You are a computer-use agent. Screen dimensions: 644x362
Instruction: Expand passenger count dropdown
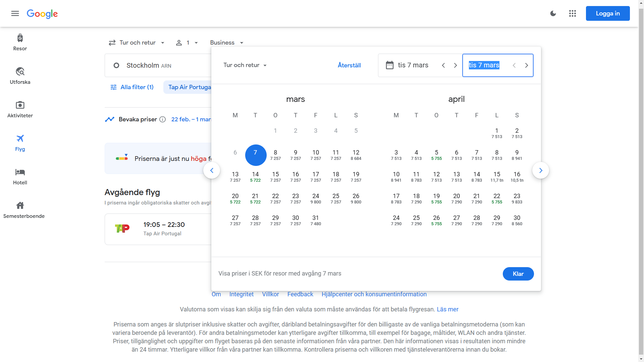(x=187, y=43)
